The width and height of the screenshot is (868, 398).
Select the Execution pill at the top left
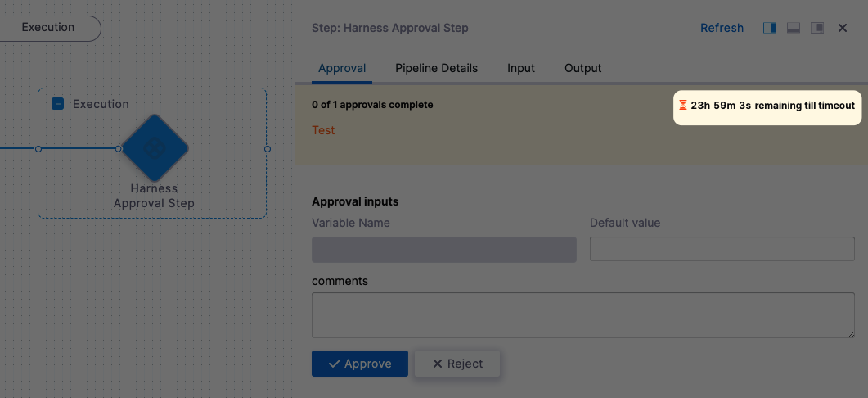click(48, 28)
